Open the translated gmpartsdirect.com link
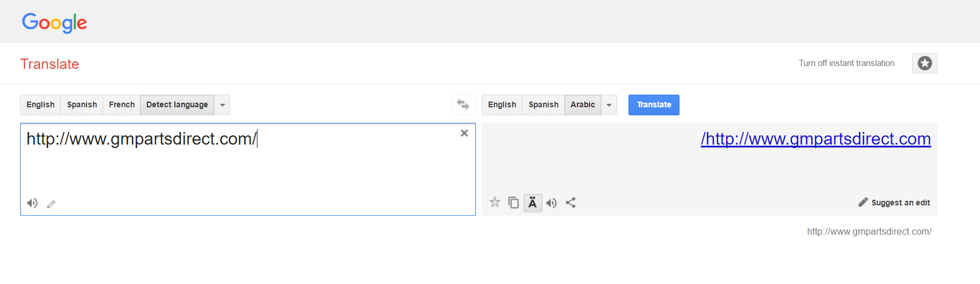This screenshot has height=284, width=980. pos(815,139)
